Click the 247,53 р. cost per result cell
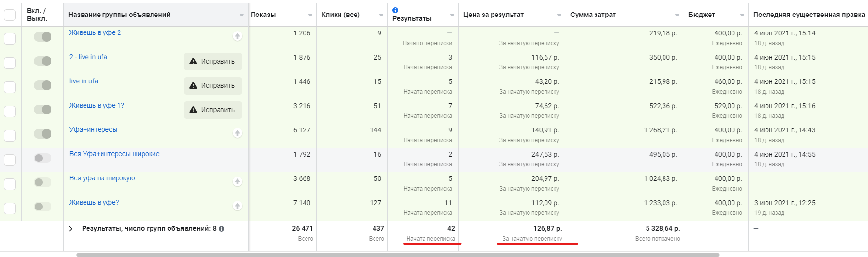The height and width of the screenshot is (257, 868). (545, 155)
